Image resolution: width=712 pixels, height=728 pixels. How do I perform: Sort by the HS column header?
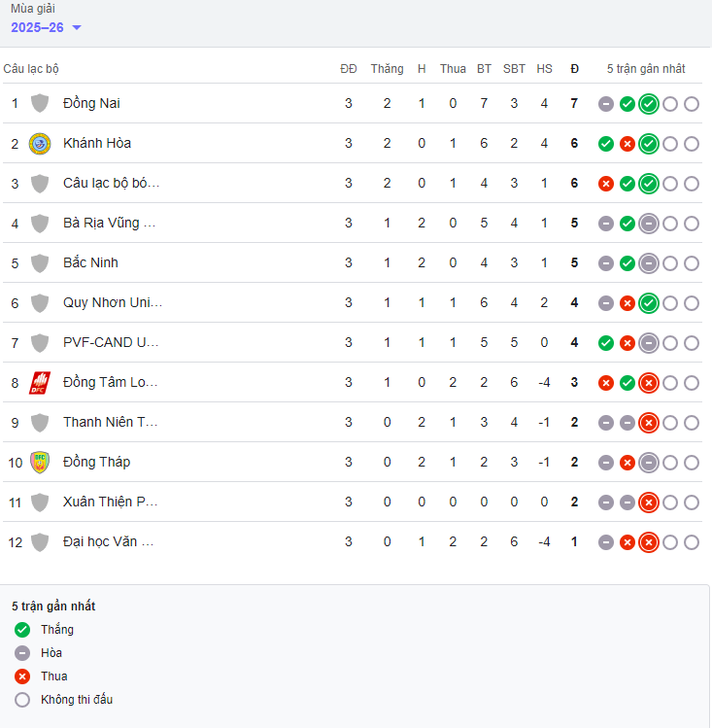tap(545, 69)
